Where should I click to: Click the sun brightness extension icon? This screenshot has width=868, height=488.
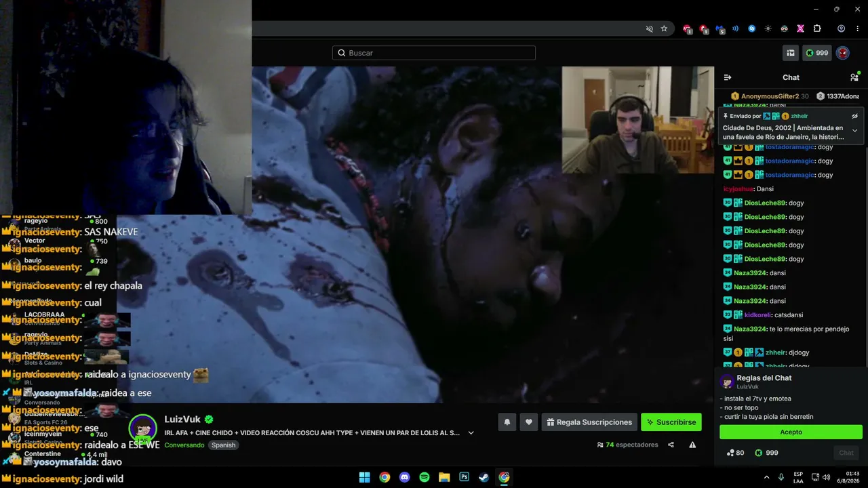click(x=768, y=28)
